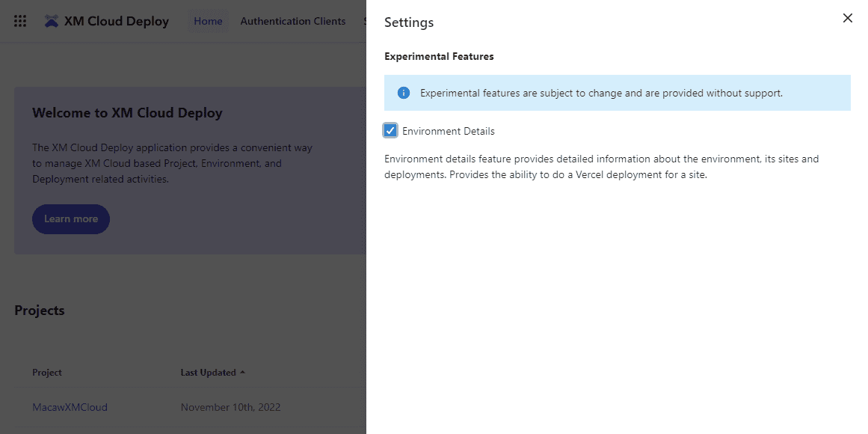The width and height of the screenshot is (868, 434).
Task: Click the Settings panel heading
Action: pyautogui.click(x=409, y=22)
